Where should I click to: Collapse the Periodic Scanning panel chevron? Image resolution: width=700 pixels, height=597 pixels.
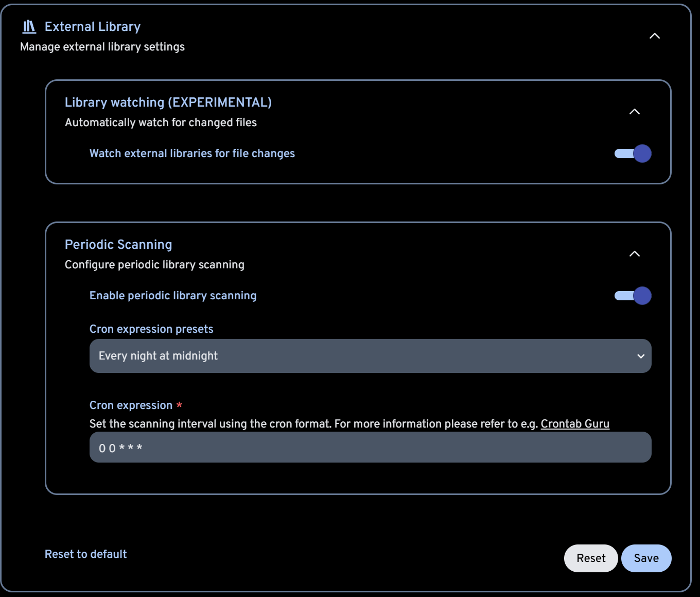[634, 254]
